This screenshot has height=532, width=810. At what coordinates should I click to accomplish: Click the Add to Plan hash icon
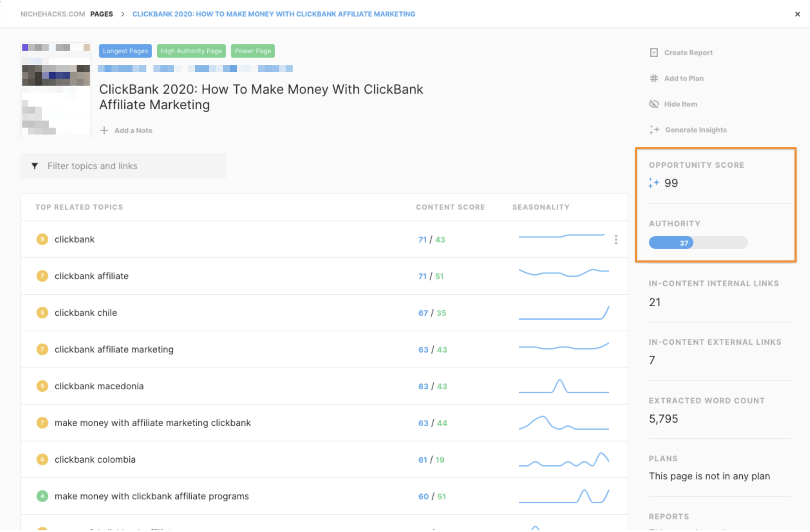pyautogui.click(x=654, y=78)
